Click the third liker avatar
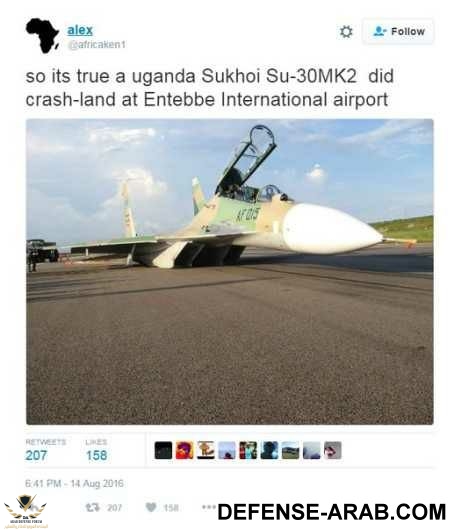This screenshot has width=454, height=530. pos(206,450)
